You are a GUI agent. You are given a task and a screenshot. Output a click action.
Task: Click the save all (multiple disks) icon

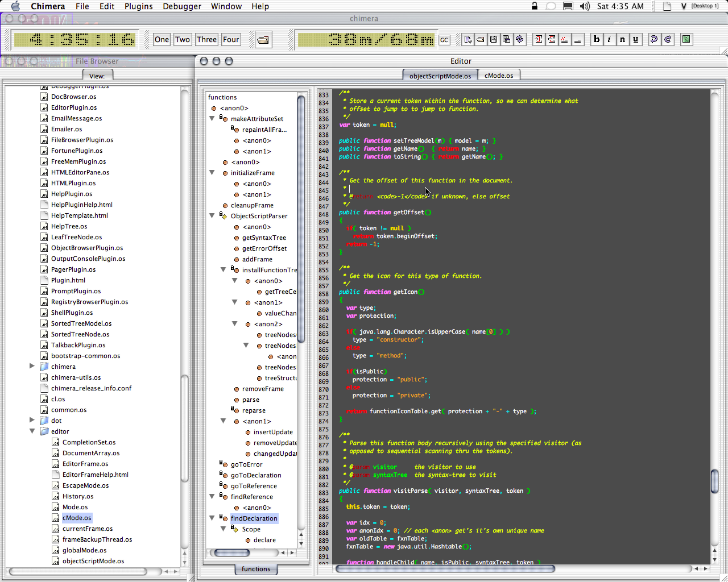506,39
